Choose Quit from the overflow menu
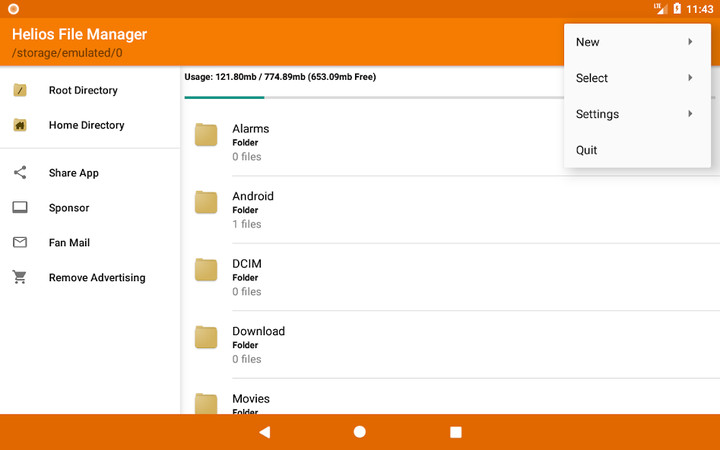The height and width of the screenshot is (450, 720). click(x=587, y=150)
